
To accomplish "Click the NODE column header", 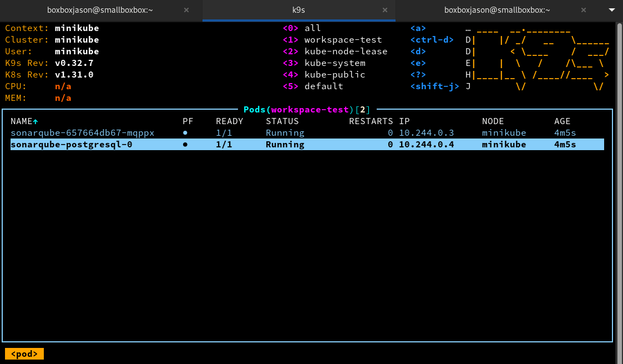I will 493,121.
